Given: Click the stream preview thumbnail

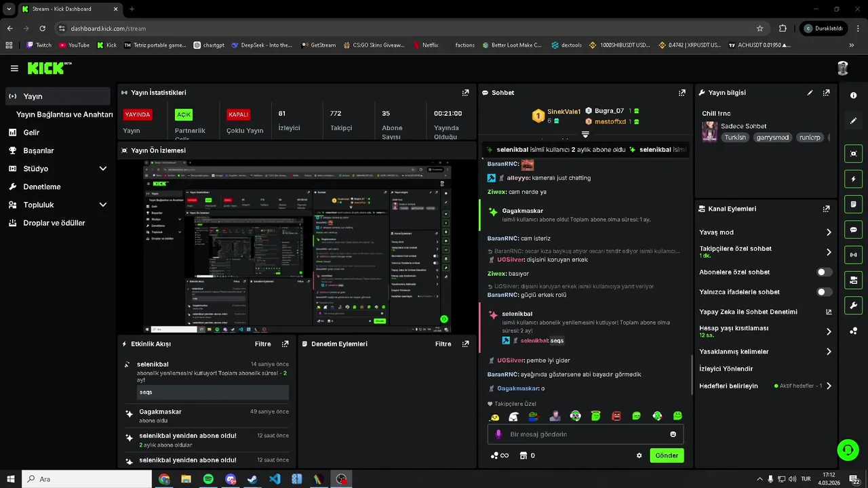Looking at the screenshot, I should [x=297, y=247].
